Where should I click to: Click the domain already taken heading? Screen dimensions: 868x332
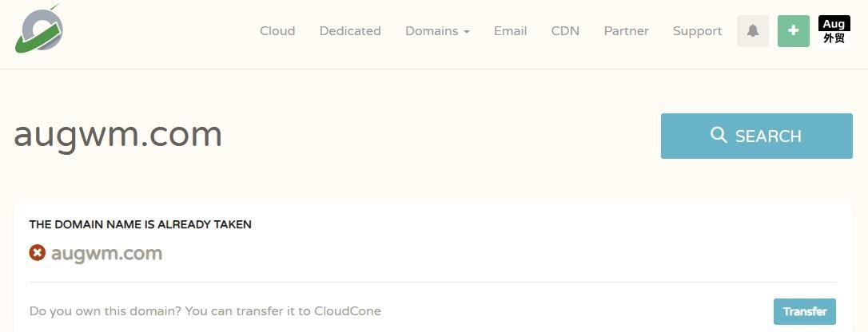(x=140, y=224)
